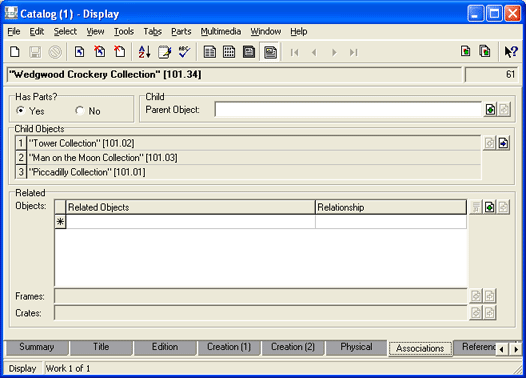Click the empty Relationship cell
The width and height of the screenshot is (526, 378).
pos(391,222)
